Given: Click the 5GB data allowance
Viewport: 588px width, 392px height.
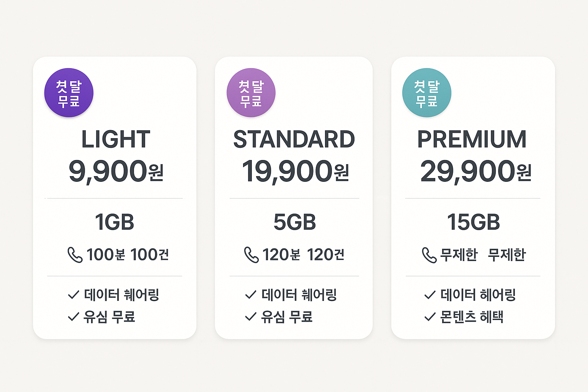Looking at the screenshot, I should (295, 222).
